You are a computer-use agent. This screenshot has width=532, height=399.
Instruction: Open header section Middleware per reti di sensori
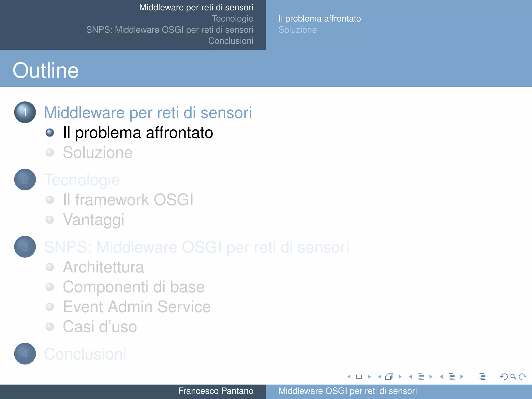[x=196, y=8]
